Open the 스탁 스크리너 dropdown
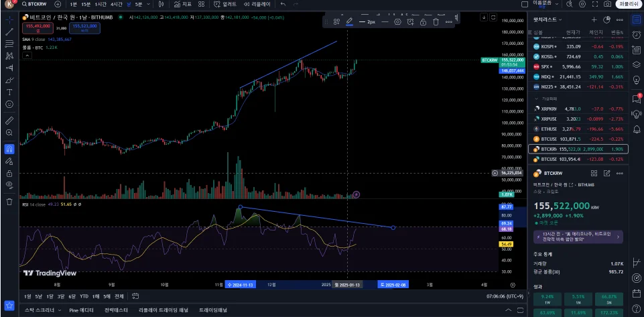The width and height of the screenshot is (644, 317). 43,310
